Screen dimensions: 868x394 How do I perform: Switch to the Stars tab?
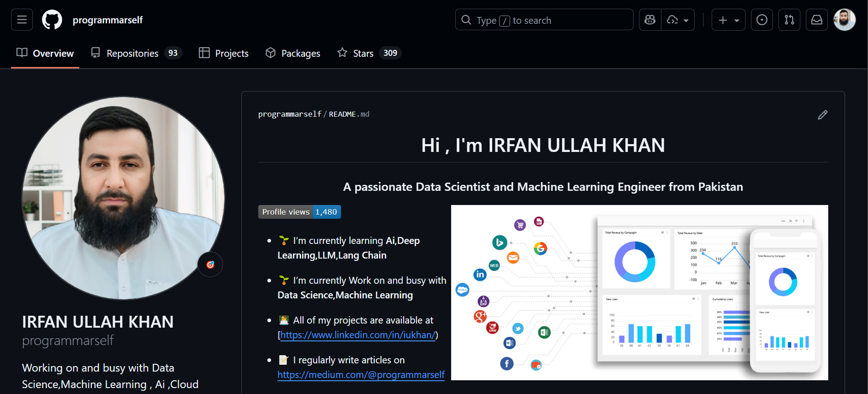[368, 54]
